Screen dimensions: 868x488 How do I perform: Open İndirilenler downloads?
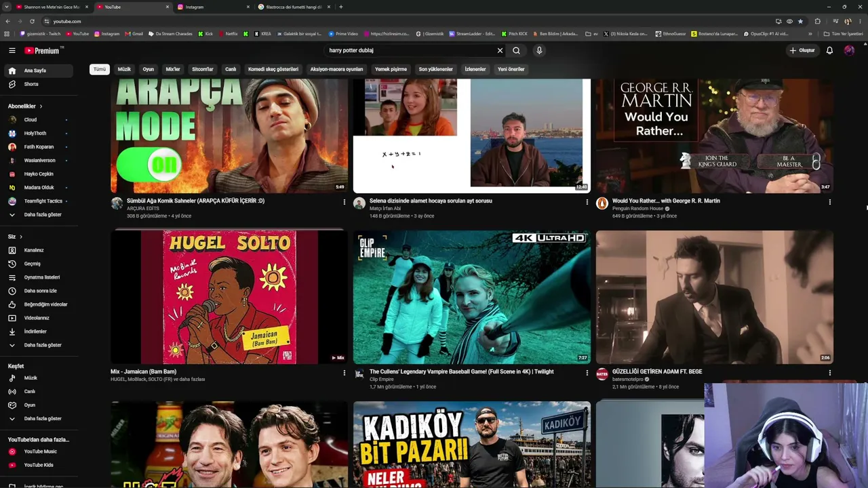(39, 331)
